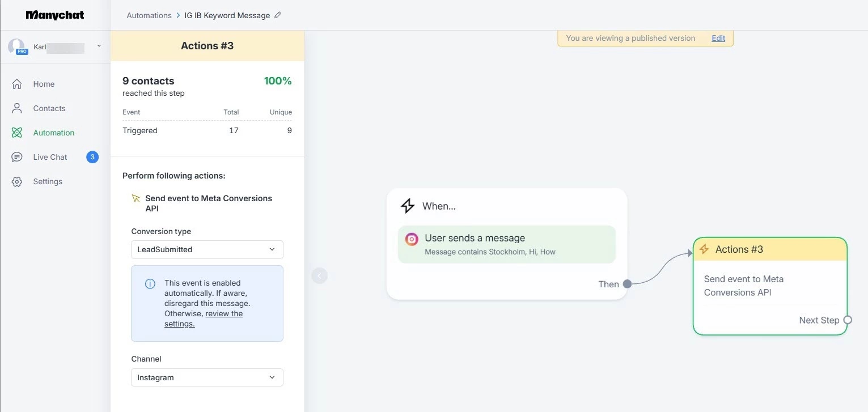Open the Conversion type dropdown
The height and width of the screenshot is (412, 868).
207,249
